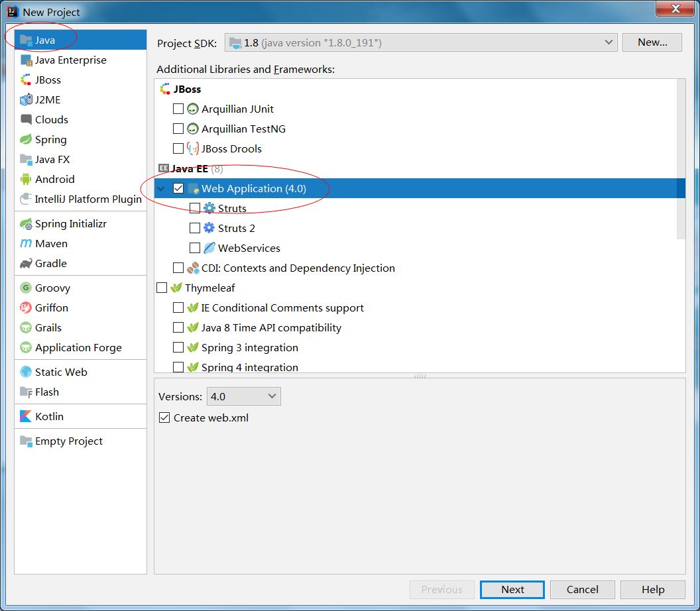
Task: Click the New... SDK button
Action: pyautogui.click(x=652, y=42)
